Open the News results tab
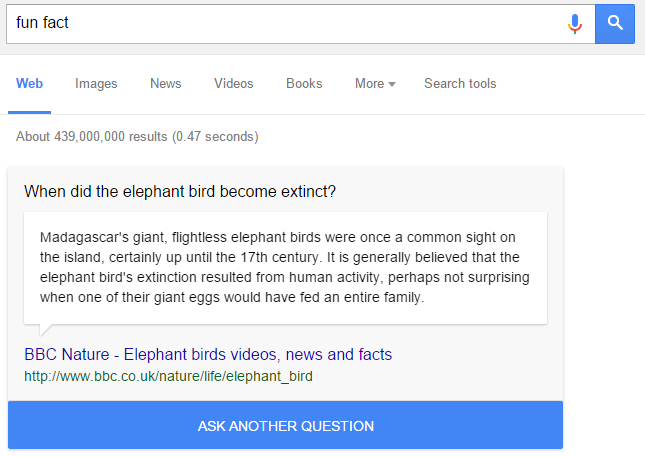 [165, 84]
